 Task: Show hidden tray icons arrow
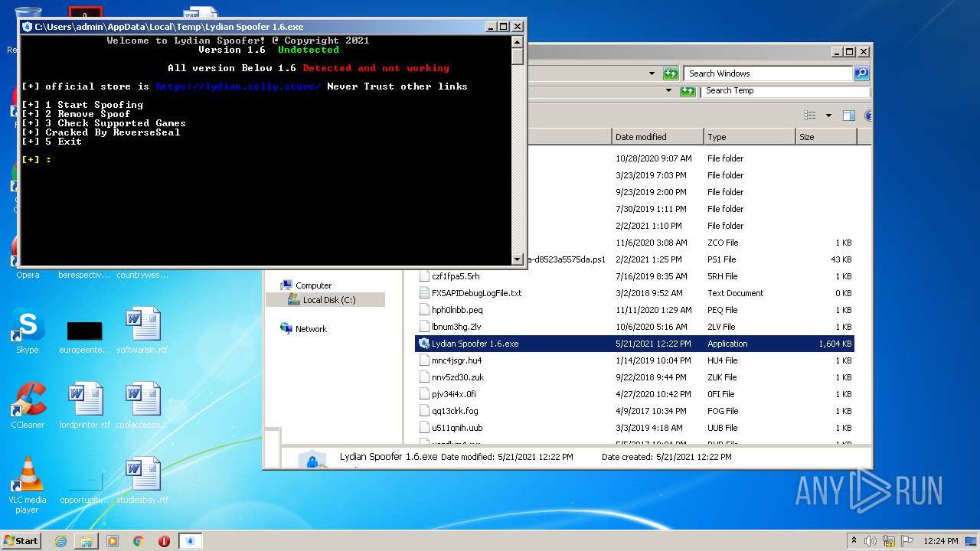tap(854, 541)
